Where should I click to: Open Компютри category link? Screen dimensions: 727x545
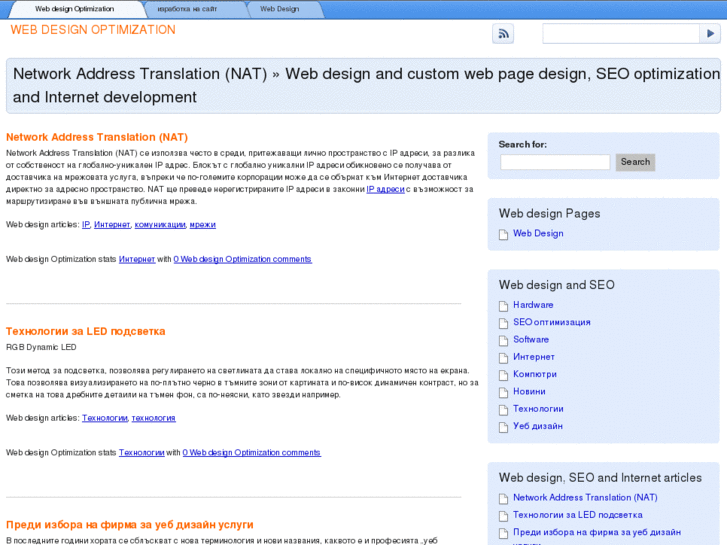[x=535, y=374]
